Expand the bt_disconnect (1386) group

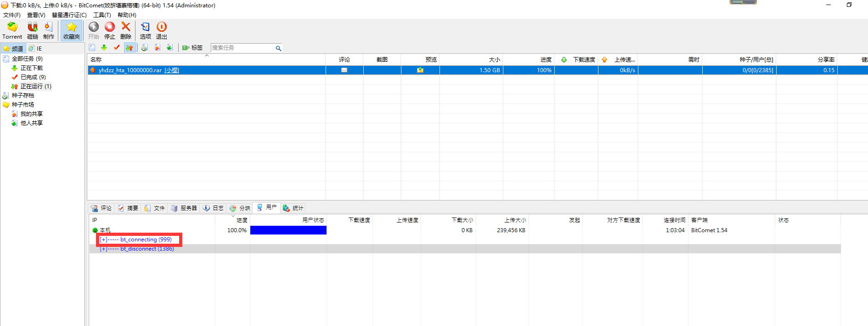click(103, 249)
